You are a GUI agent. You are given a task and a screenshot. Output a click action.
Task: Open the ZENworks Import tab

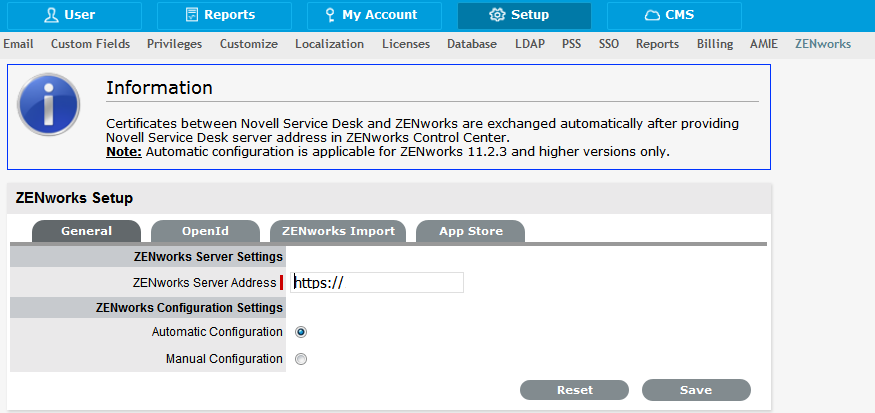click(338, 231)
